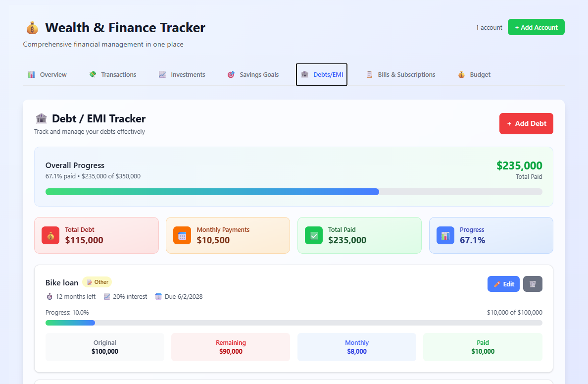Click the Add Account button
The width and height of the screenshot is (588, 384).
pyautogui.click(x=536, y=27)
